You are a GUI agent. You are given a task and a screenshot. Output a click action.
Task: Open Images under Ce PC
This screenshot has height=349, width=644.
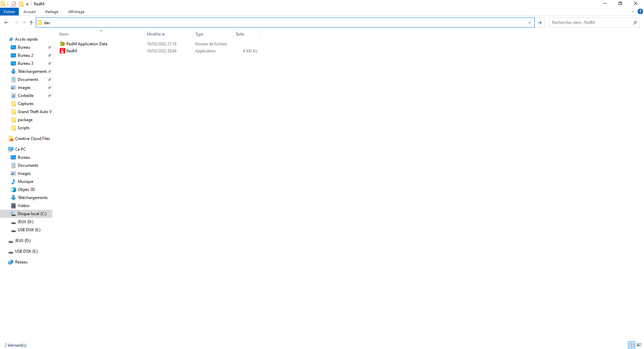(x=24, y=173)
